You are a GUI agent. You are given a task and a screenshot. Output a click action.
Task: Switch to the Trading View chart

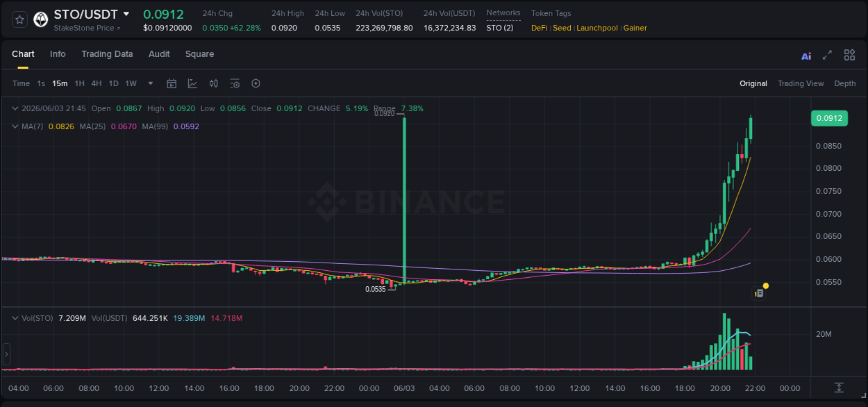(x=801, y=83)
